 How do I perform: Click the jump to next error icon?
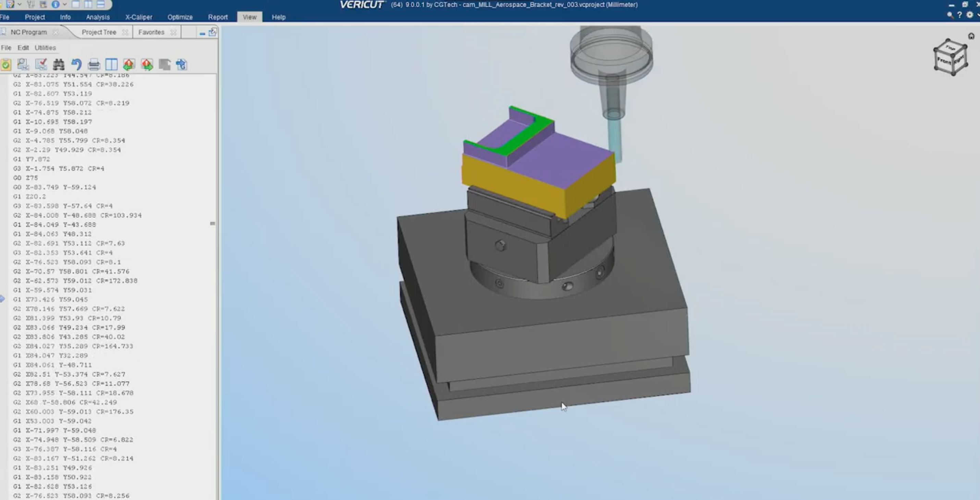click(147, 64)
